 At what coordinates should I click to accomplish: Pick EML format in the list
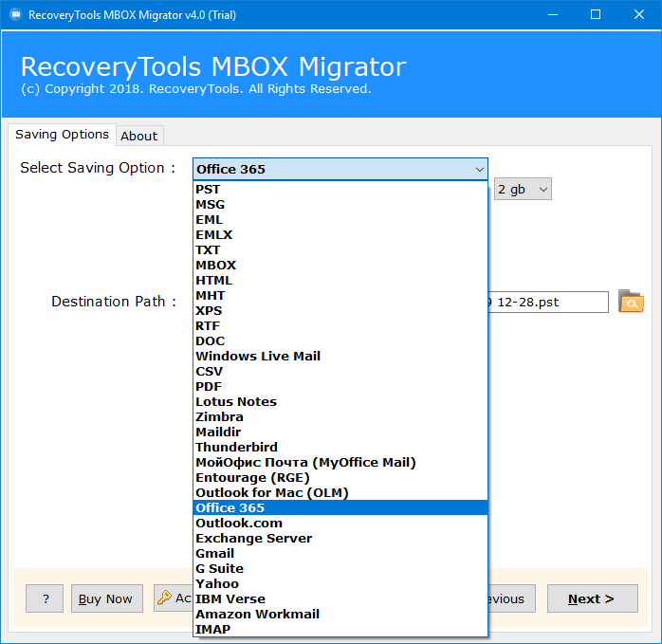340,220
